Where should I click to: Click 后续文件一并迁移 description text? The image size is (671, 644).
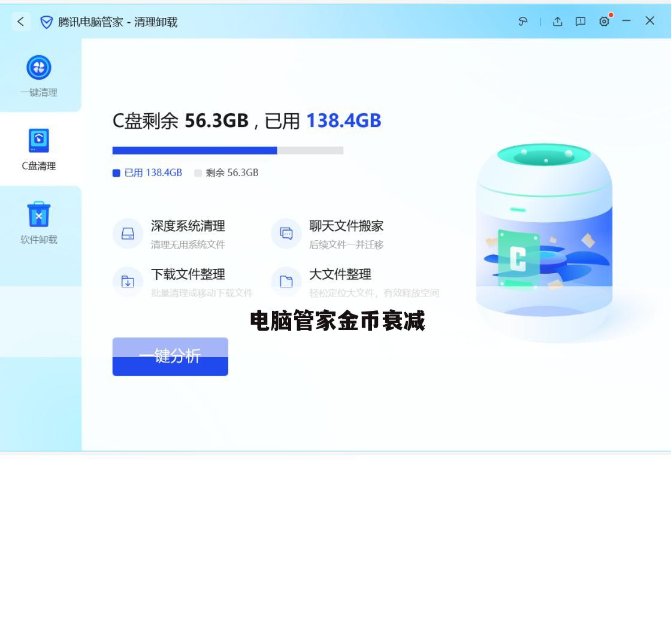point(346,245)
